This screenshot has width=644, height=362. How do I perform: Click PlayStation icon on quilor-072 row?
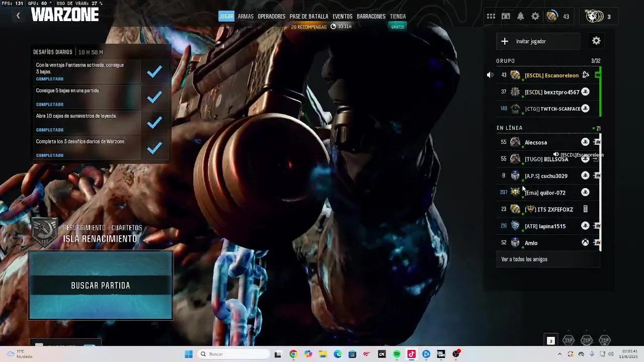585,192
